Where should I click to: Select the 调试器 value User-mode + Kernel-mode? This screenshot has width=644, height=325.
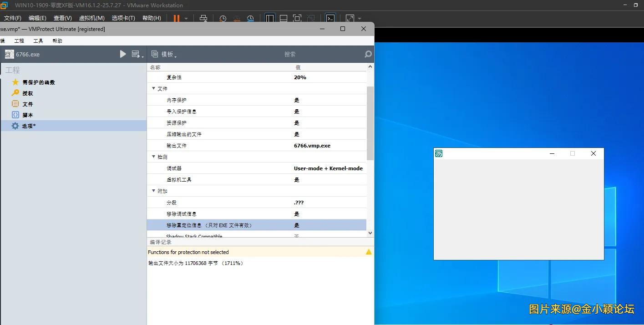(328, 168)
